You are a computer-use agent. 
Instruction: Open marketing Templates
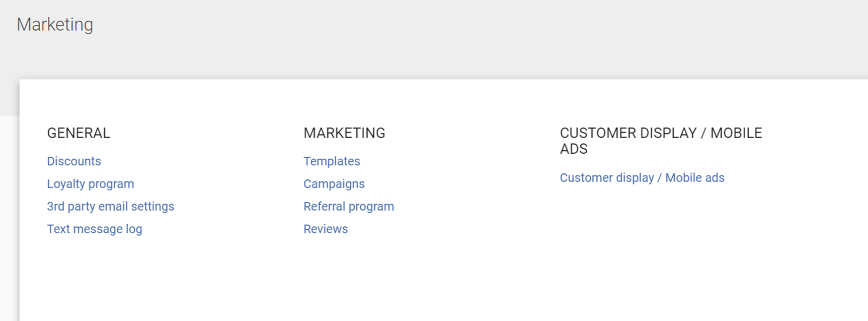[x=332, y=161]
